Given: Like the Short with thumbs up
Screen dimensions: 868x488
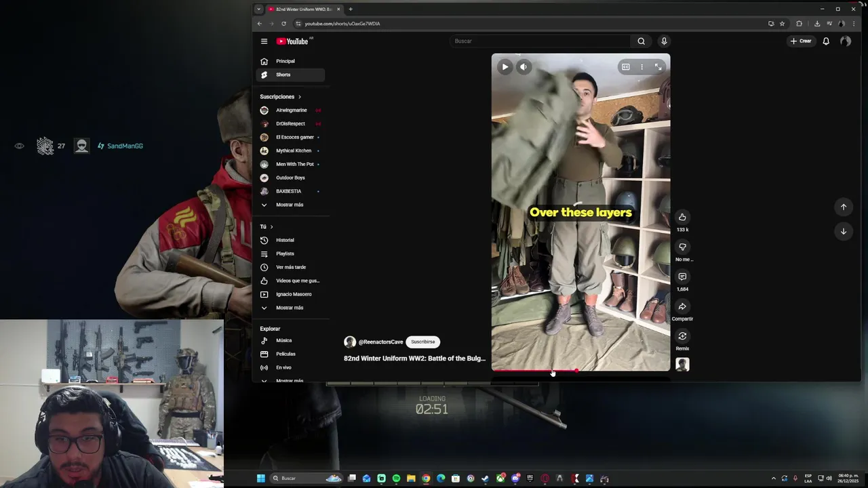Looking at the screenshot, I should click(x=682, y=217).
